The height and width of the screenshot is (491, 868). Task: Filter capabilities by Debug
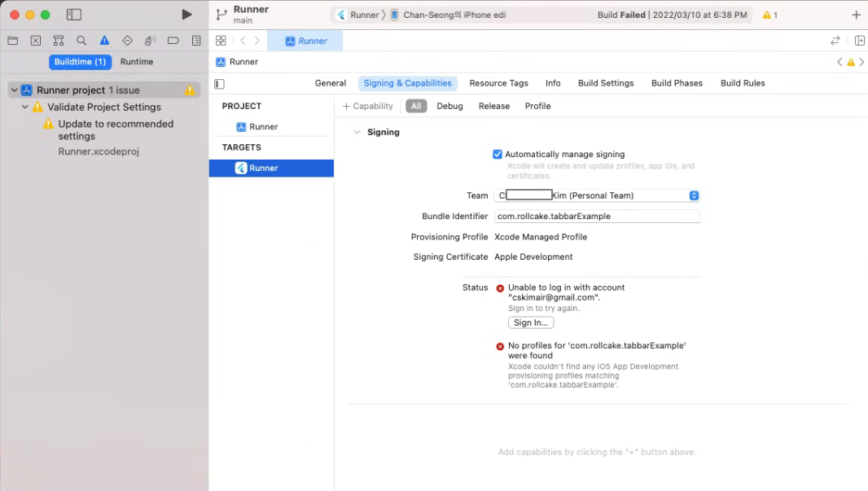449,107
